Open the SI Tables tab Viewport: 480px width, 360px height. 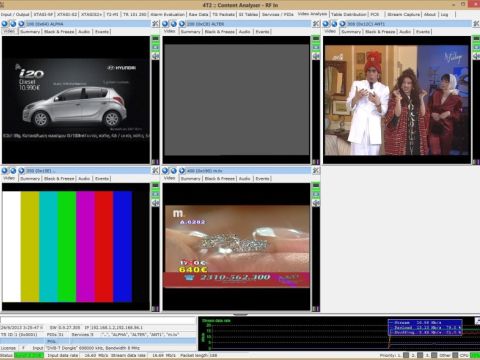[x=248, y=14]
